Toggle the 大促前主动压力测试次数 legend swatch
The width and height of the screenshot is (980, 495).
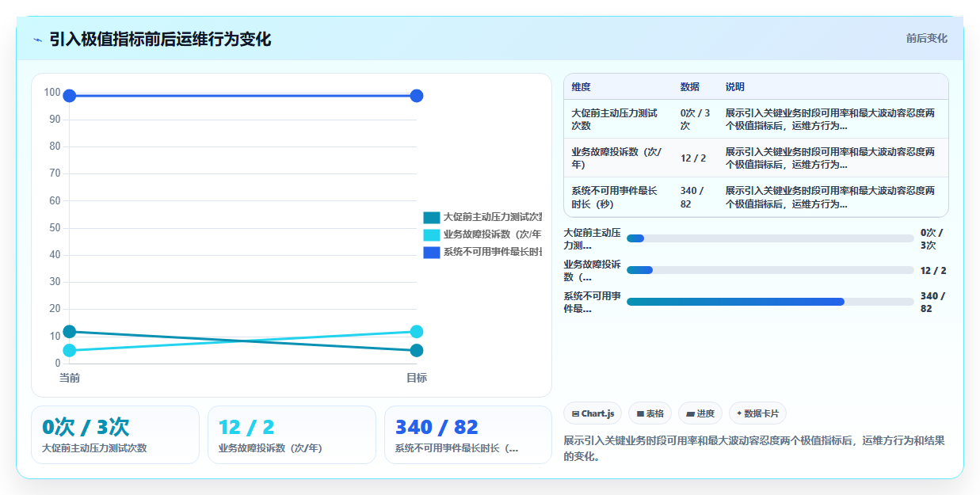(x=432, y=217)
